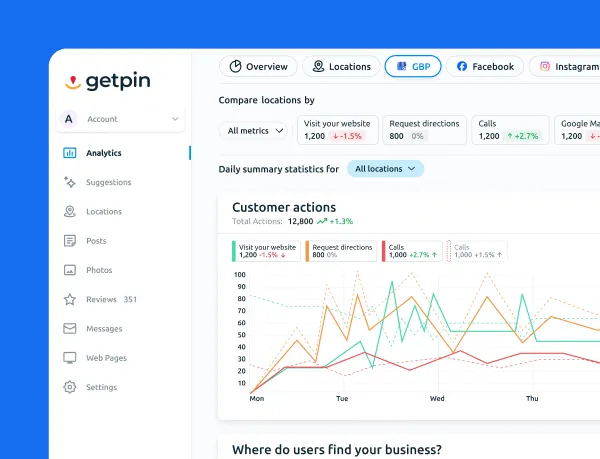600x459 pixels.
Task: Open Messages in the sidebar
Action: [104, 329]
